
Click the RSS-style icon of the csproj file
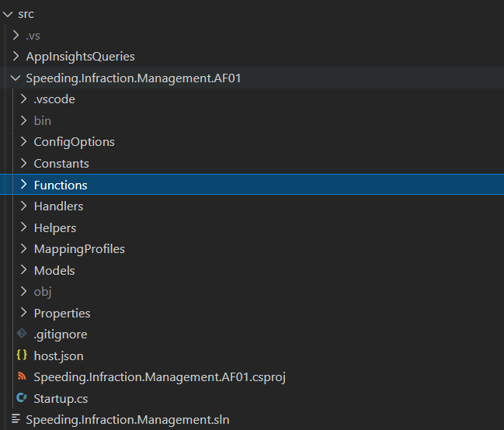point(21,377)
